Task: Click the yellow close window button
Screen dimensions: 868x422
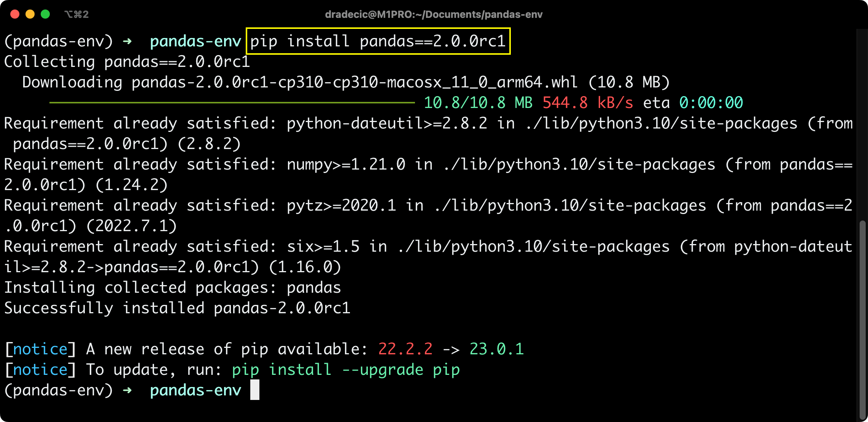Action: (30, 14)
